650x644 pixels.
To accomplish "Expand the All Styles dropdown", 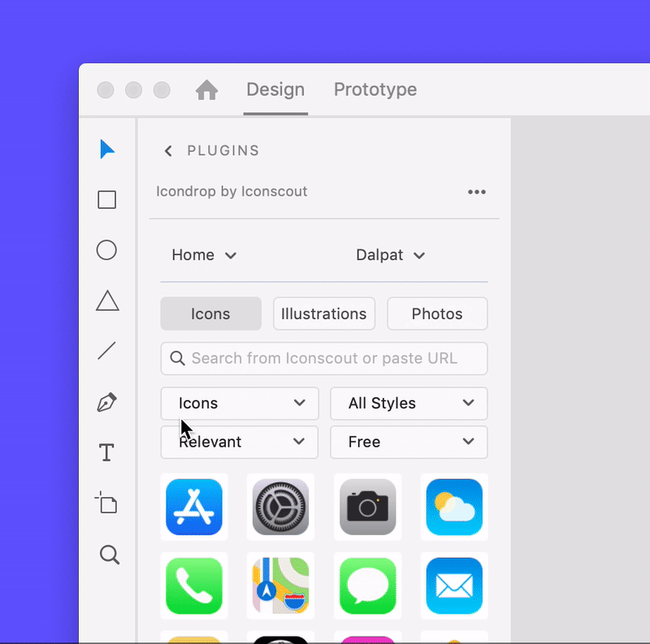I will [409, 404].
